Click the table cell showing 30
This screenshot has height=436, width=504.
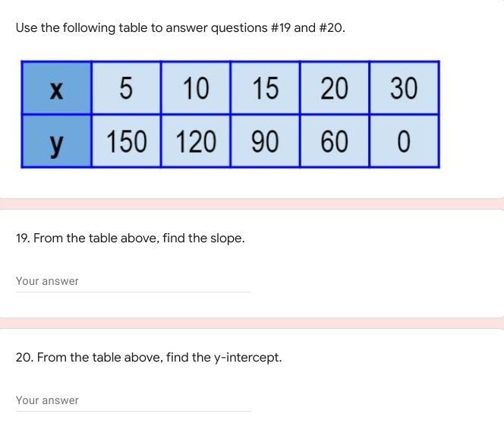click(x=404, y=89)
